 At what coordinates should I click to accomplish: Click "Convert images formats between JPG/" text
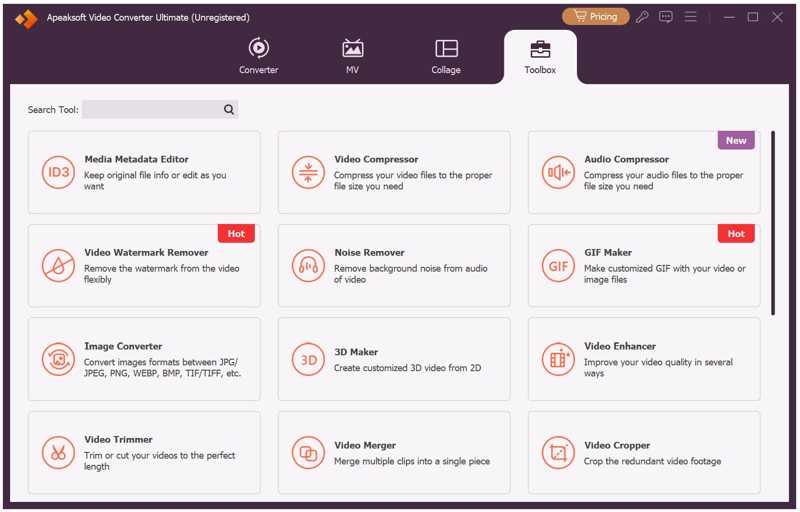click(161, 362)
